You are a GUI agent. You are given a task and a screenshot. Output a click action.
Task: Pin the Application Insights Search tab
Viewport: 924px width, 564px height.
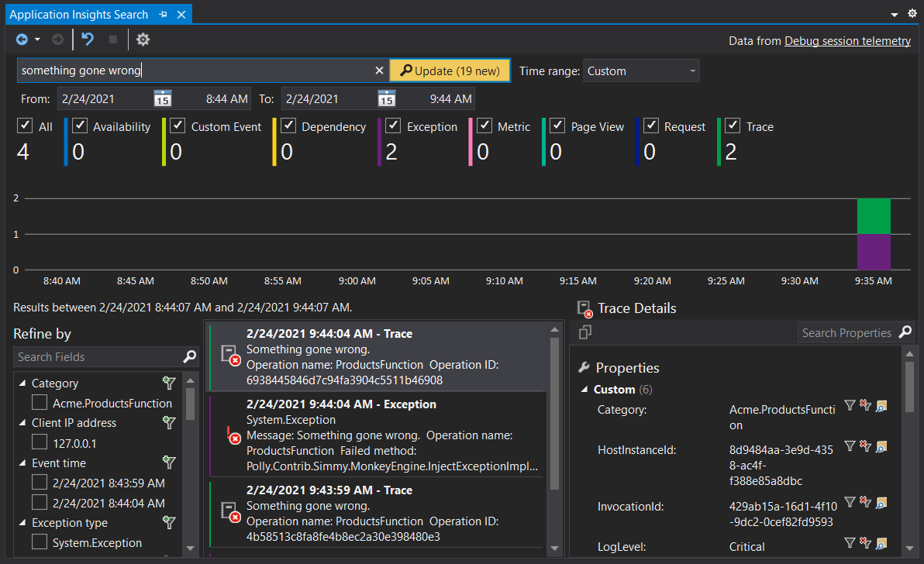tap(164, 14)
